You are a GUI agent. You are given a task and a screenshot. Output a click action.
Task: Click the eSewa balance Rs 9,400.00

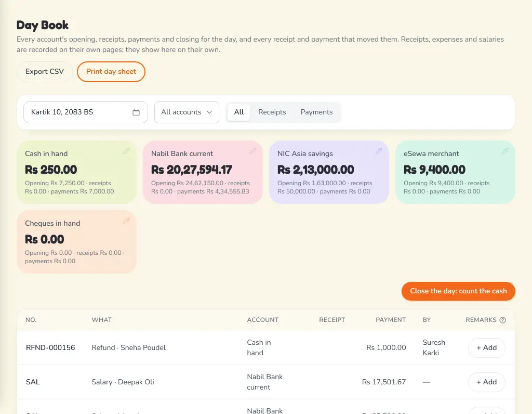(435, 170)
